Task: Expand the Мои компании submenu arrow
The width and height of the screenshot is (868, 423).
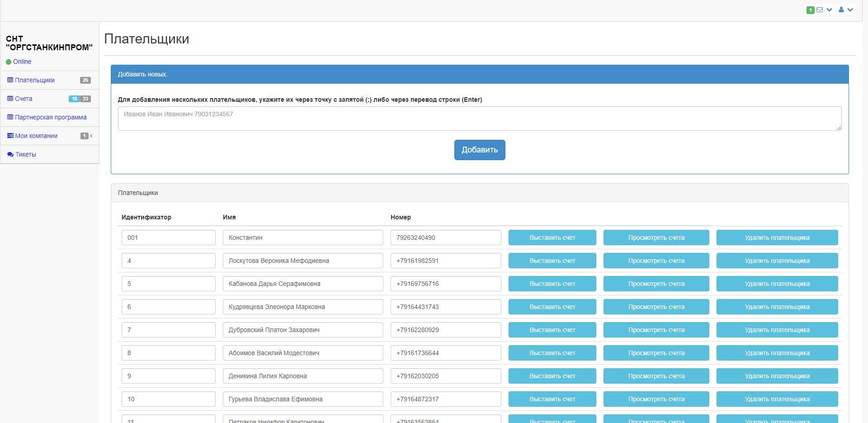Action: click(91, 136)
